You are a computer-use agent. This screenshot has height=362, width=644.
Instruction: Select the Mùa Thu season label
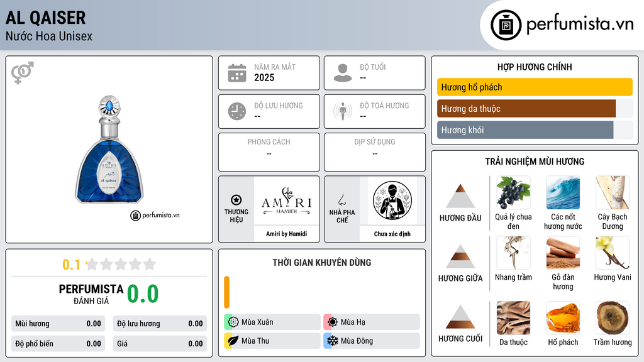(x=255, y=341)
